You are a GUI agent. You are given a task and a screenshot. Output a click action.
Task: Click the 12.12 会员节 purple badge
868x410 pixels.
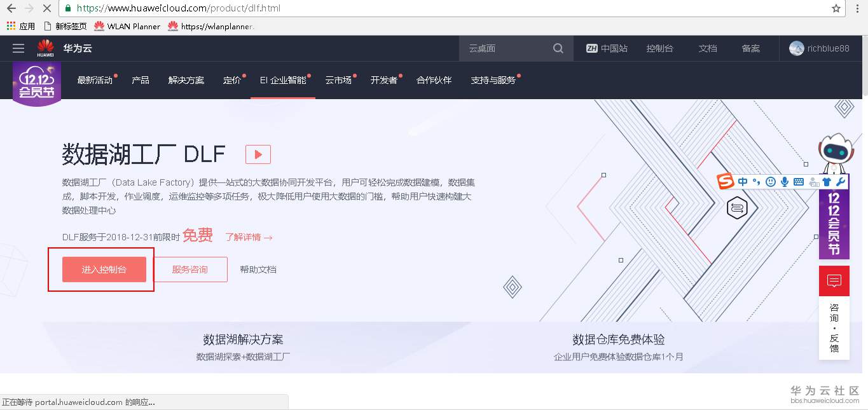pos(37,84)
